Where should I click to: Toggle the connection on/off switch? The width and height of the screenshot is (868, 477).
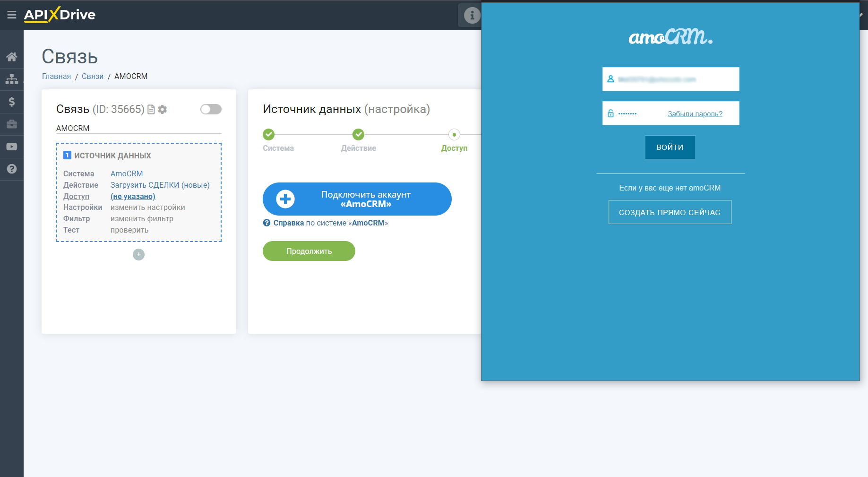point(211,109)
